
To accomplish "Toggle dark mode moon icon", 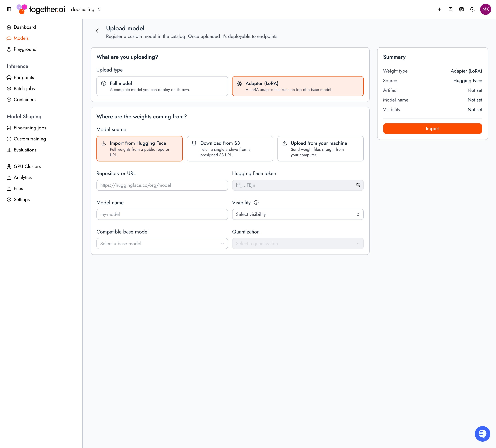I will click(472, 9).
